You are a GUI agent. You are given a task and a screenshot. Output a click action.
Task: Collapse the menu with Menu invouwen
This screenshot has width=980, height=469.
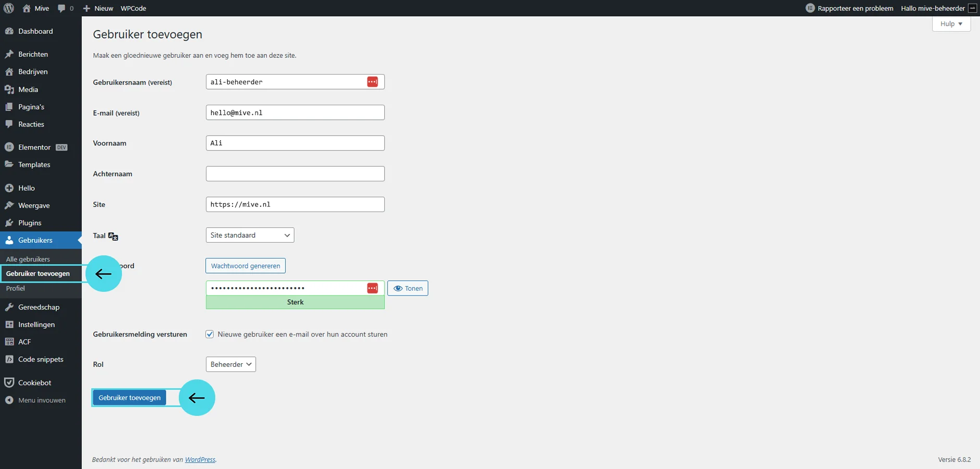[x=41, y=400]
